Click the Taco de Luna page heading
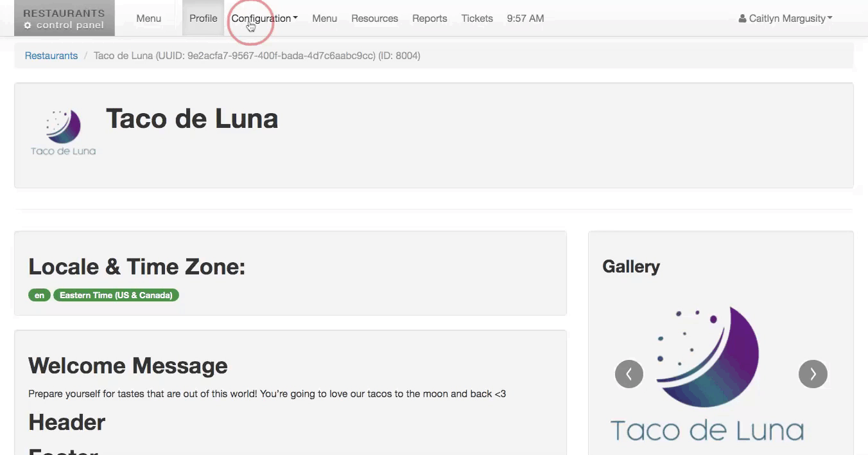The width and height of the screenshot is (868, 455). (x=192, y=119)
